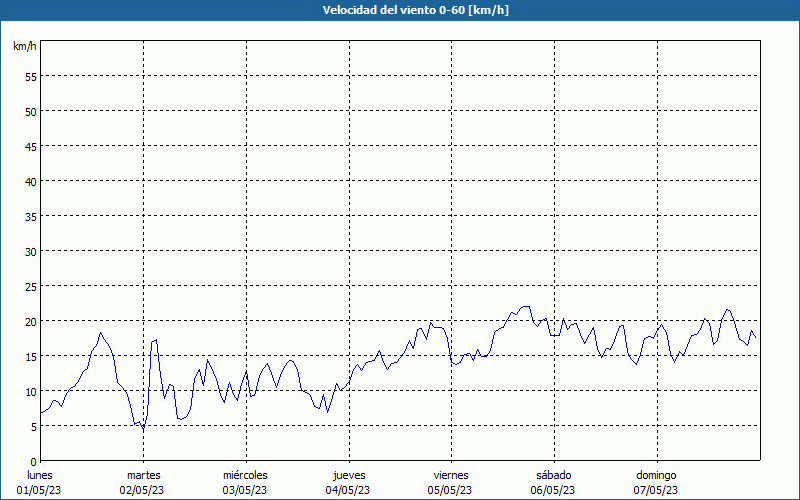
Task: Click the '06/05/23' date label
Action: click(x=553, y=490)
